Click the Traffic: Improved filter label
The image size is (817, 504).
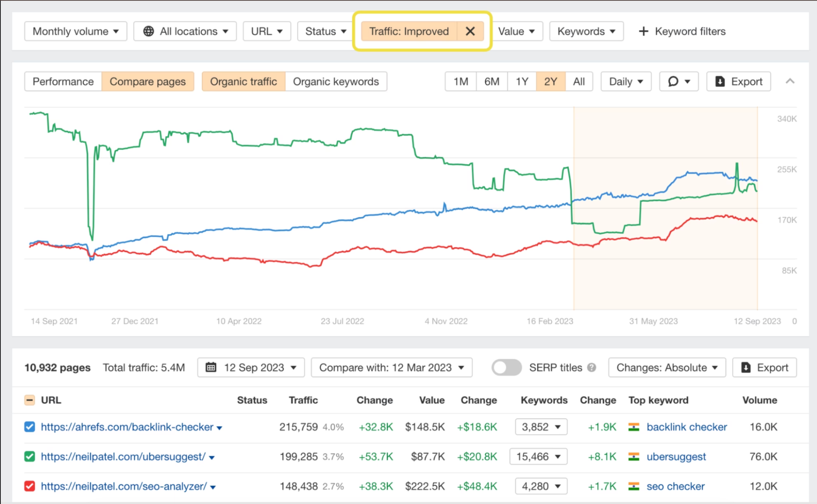pos(409,31)
